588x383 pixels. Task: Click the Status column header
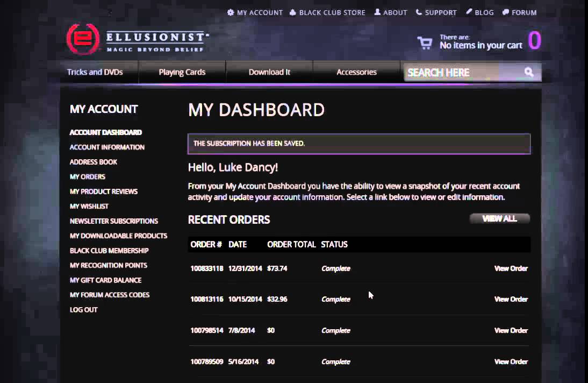[x=334, y=244]
